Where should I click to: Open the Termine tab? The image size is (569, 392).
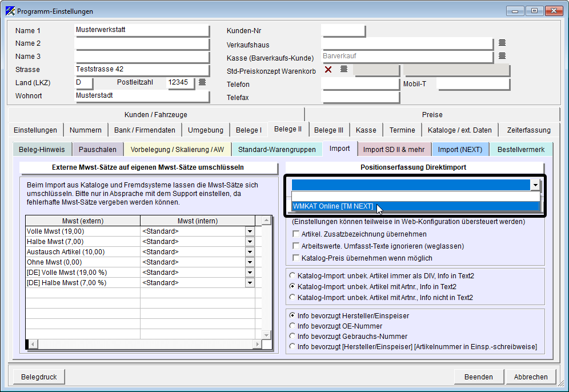point(402,130)
